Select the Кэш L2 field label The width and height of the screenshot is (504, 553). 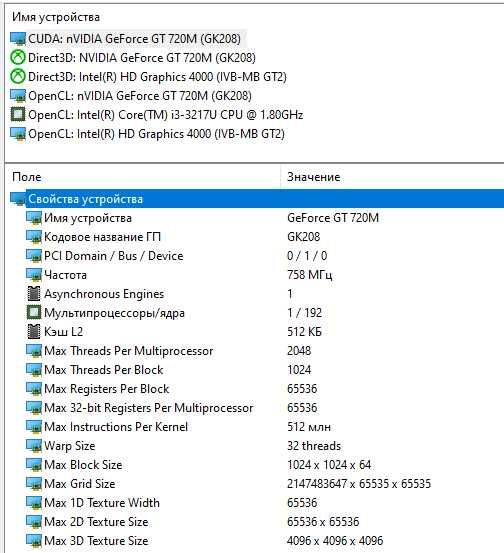(x=63, y=332)
